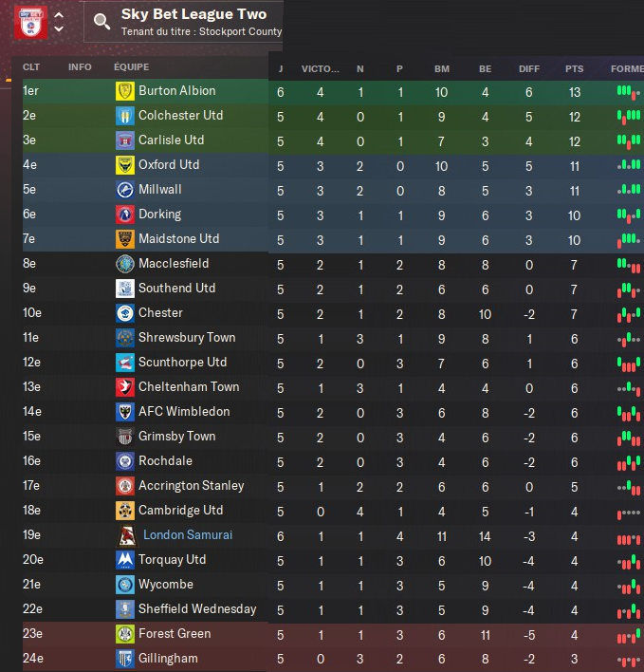Viewport: 644px width, 672px height.
Task: Sort standings by DIFF column header
Action: [529, 68]
